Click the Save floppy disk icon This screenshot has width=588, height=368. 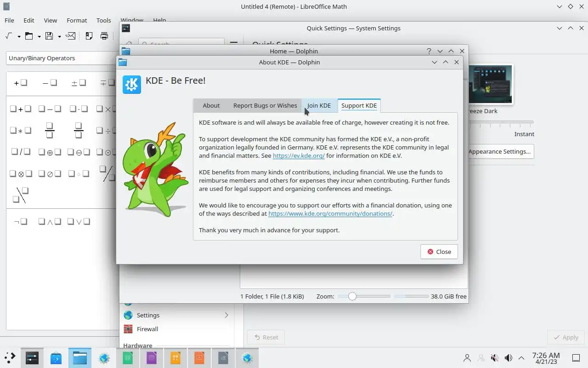49,36
